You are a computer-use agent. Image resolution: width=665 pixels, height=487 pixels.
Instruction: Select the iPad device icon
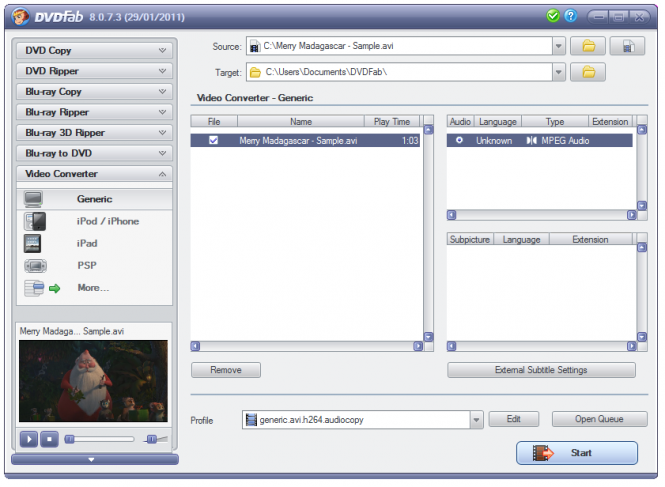tap(33, 244)
